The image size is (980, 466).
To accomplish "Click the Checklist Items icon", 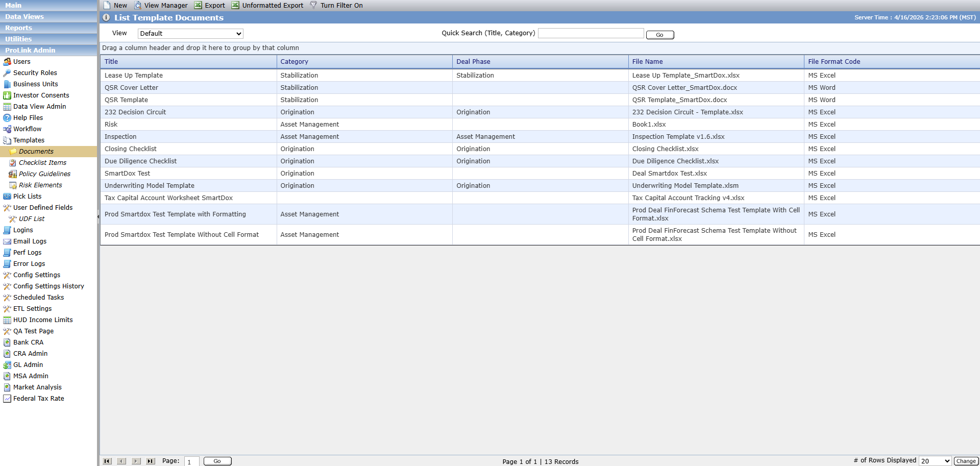I will (13, 163).
